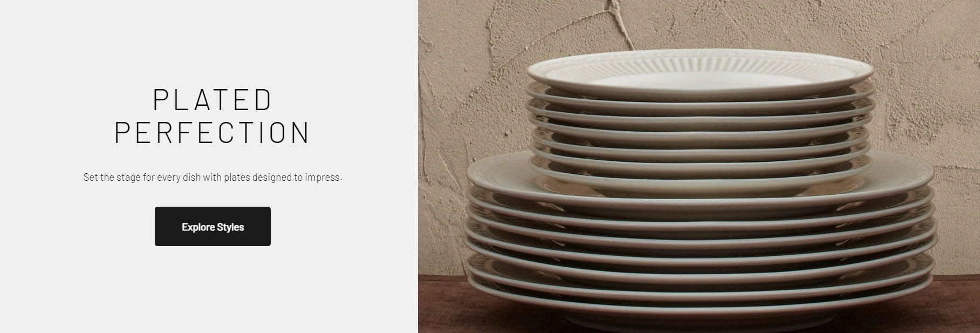Click the word 'stage' in the subtitle
Screen dimensions: 980x333
pos(128,178)
